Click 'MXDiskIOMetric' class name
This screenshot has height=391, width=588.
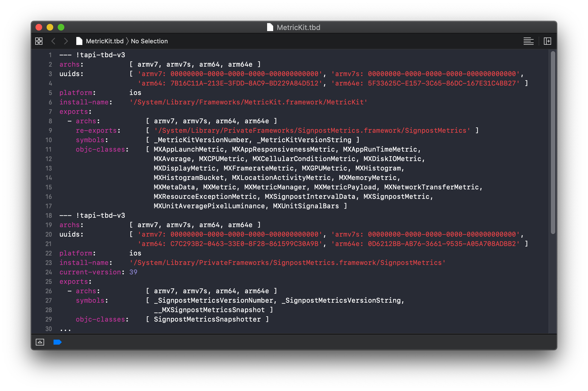coord(392,159)
